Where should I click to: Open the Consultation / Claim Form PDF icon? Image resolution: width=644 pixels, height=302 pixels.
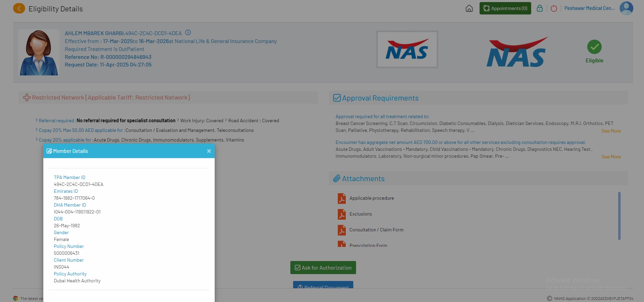pyautogui.click(x=342, y=230)
